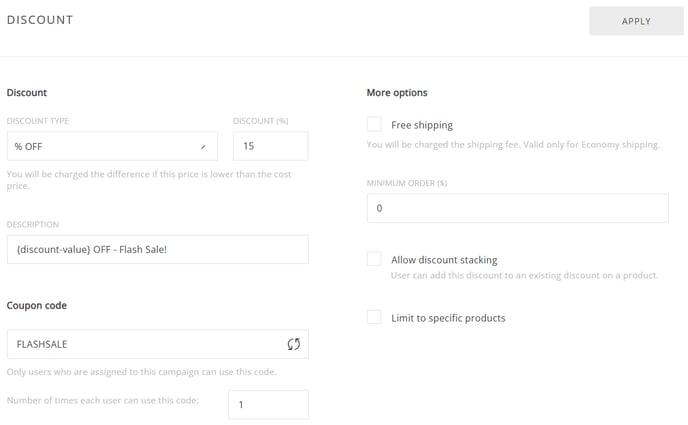The image size is (688, 425).
Task: Click the Limit to specific products label
Action: coord(448,318)
